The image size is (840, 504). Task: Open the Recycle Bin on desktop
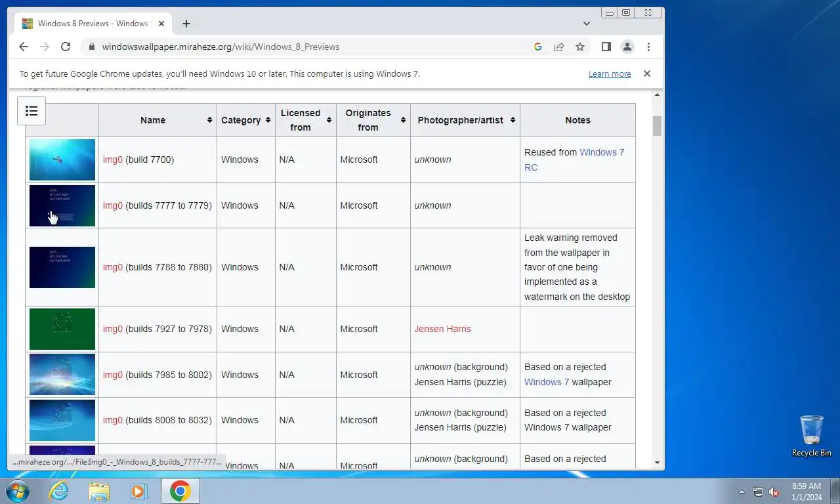click(x=812, y=436)
